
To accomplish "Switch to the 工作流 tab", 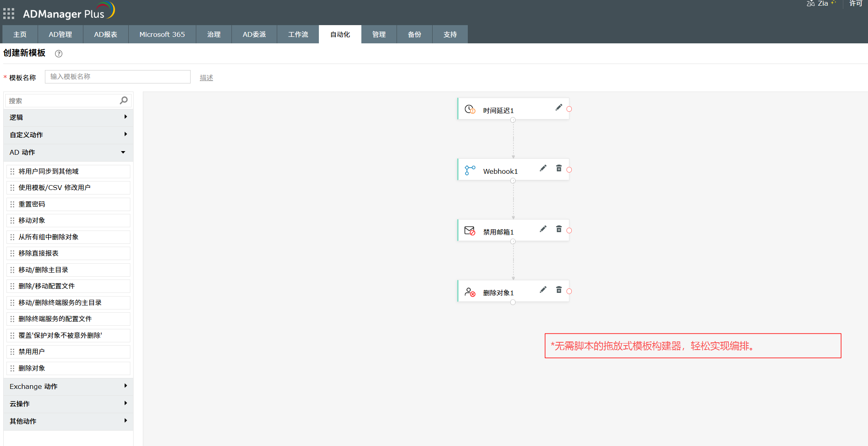I will tap(298, 34).
